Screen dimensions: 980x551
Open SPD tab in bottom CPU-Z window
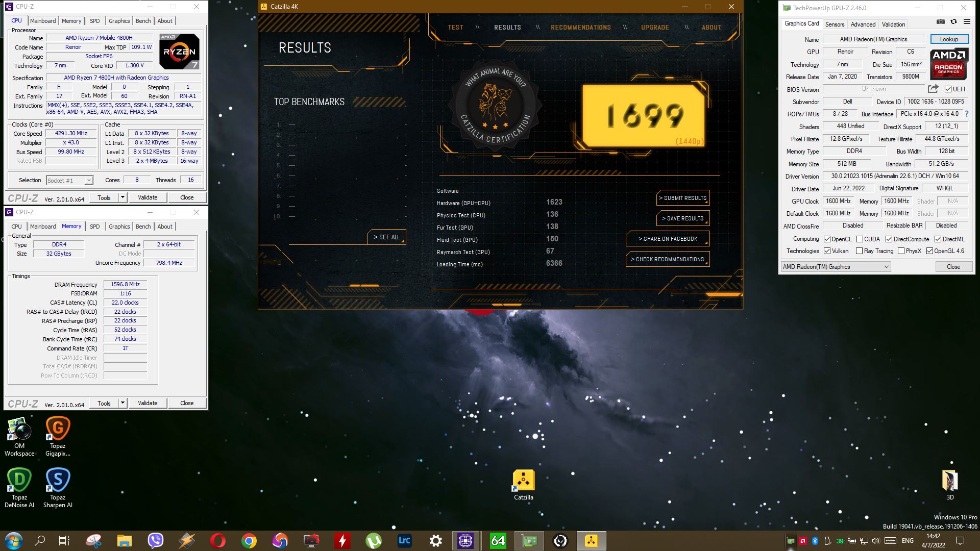95,227
